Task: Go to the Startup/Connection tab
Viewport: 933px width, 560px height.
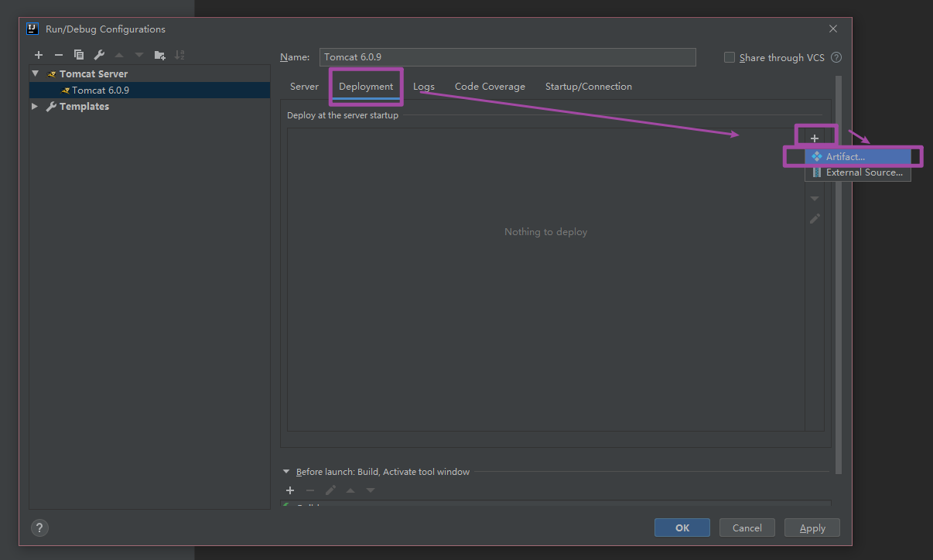Action: 589,87
